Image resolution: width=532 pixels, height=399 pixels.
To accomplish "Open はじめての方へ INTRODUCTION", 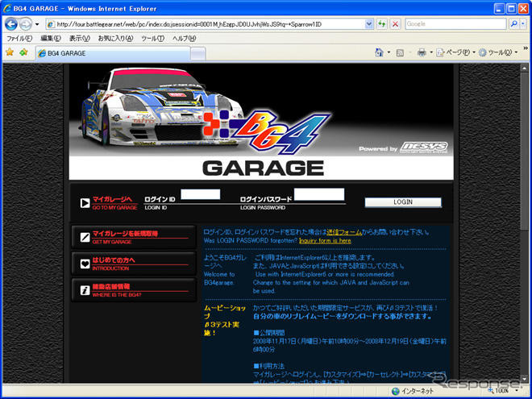I will [x=134, y=264].
